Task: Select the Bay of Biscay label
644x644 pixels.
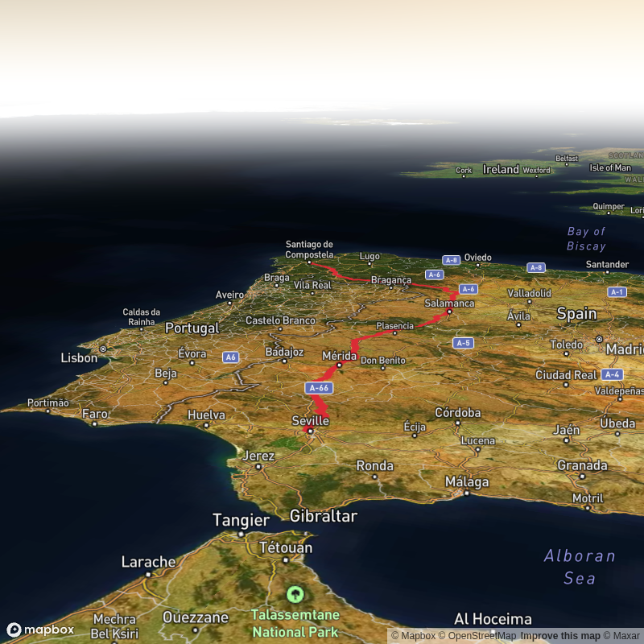Action: pos(586,239)
